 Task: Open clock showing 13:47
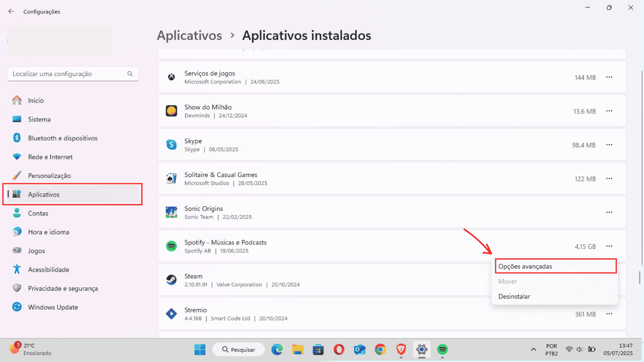[618, 349]
